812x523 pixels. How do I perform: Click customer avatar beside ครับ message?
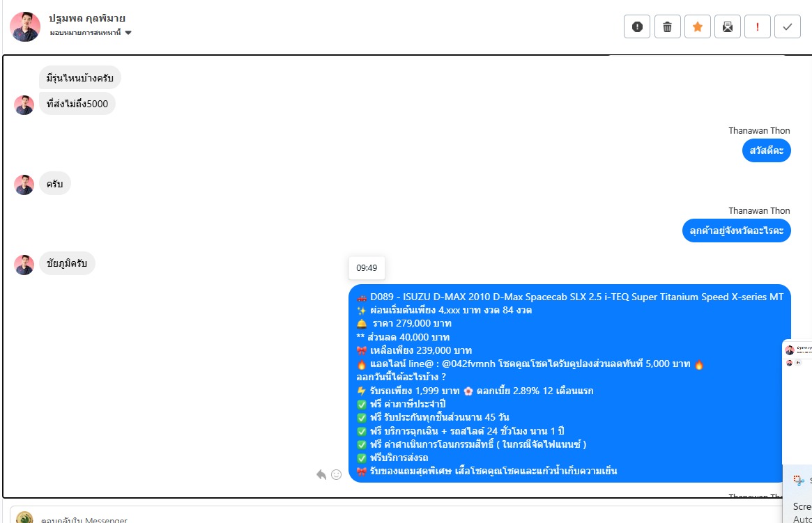pos(24,185)
